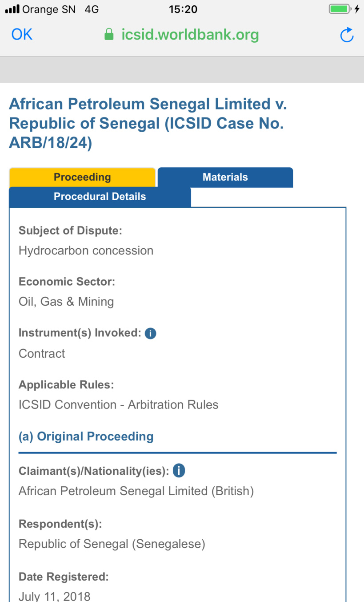Reload the page with the refresh icon
Viewport: 364px width, 602px height.
pos(347,35)
